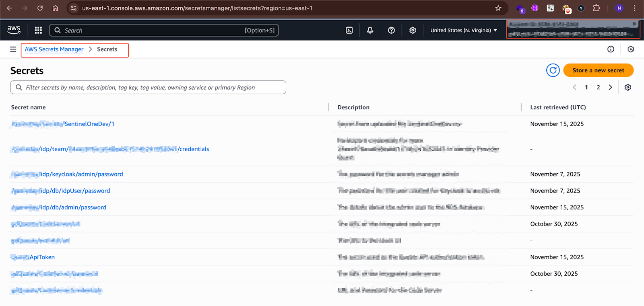
Task: Open the notifications bell
Action: point(370,30)
